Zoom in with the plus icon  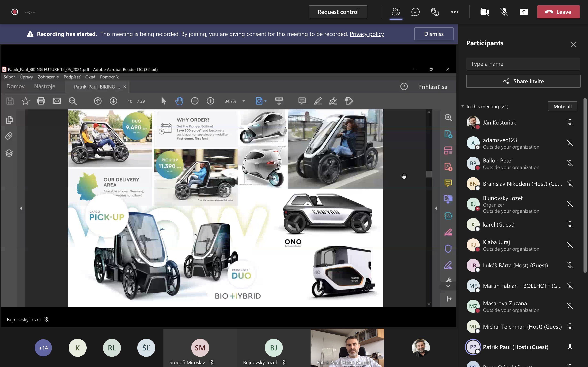210,101
